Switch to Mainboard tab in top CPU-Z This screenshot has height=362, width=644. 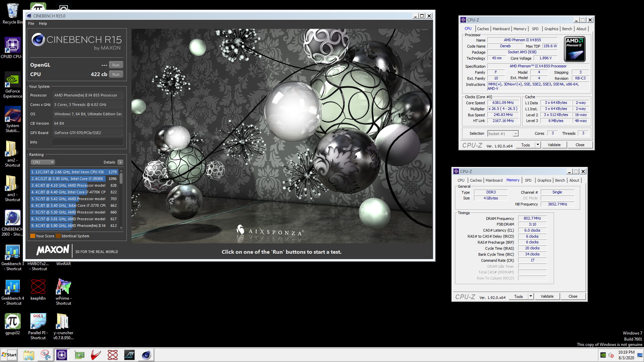coord(501,29)
